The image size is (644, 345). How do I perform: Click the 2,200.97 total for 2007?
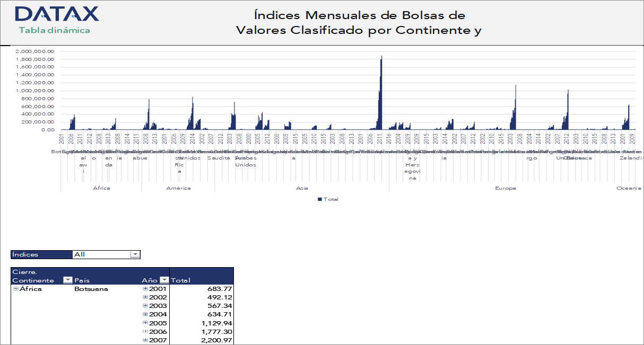tap(217, 340)
